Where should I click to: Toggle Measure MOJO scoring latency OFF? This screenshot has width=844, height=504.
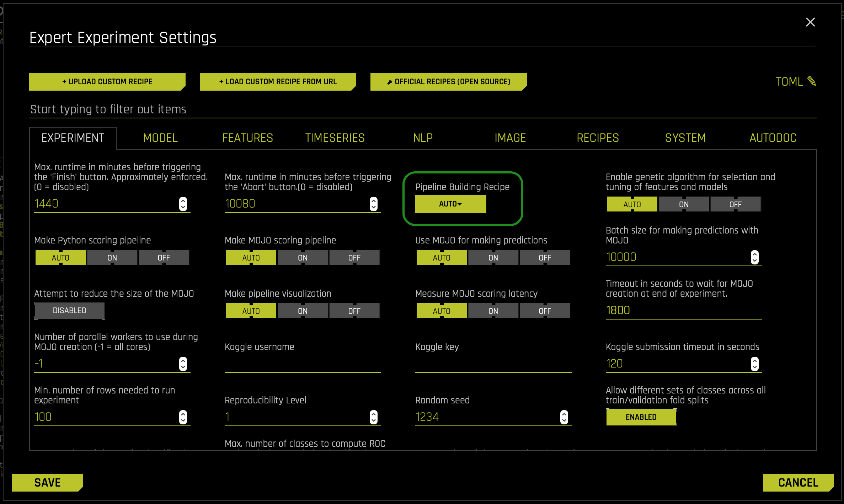544,311
